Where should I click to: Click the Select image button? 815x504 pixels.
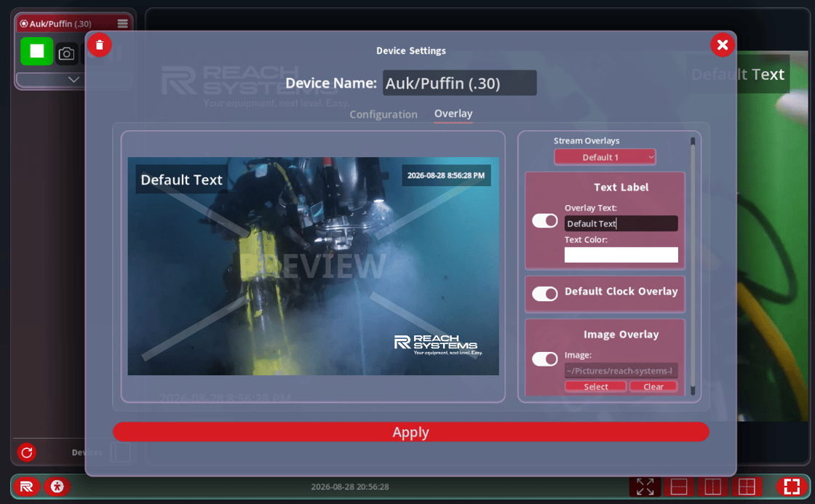tap(596, 387)
